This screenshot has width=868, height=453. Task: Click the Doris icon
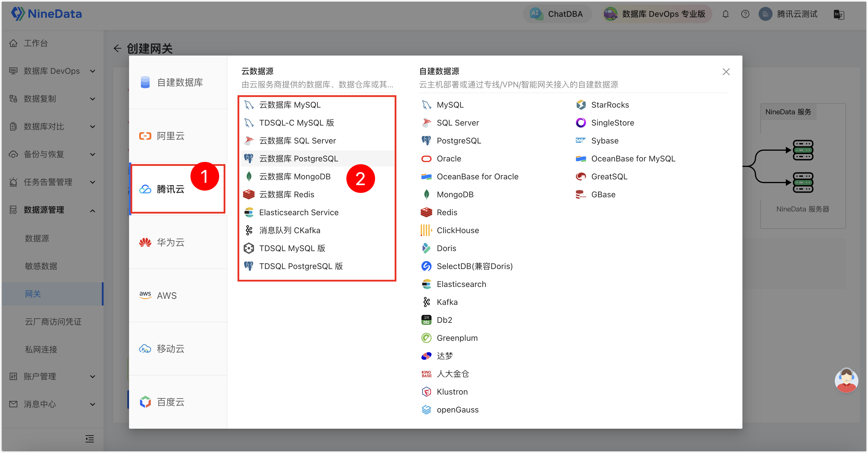point(426,248)
